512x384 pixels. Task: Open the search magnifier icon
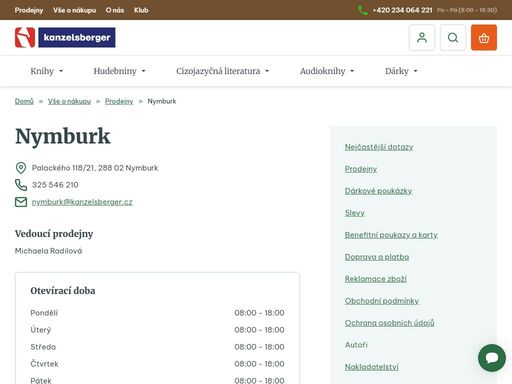point(453,37)
